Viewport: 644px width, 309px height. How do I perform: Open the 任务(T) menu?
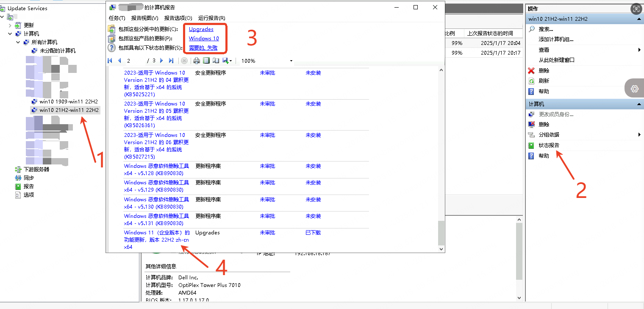pos(117,18)
